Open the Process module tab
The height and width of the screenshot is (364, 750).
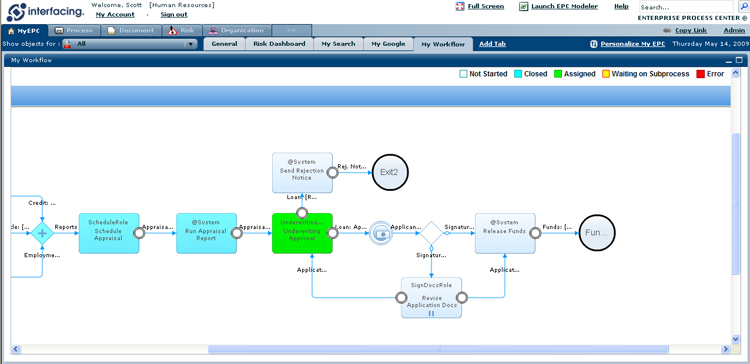tap(74, 30)
